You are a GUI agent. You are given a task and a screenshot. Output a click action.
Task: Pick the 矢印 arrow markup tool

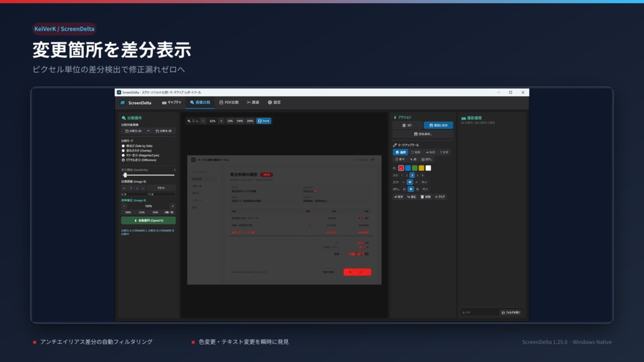click(x=430, y=152)
